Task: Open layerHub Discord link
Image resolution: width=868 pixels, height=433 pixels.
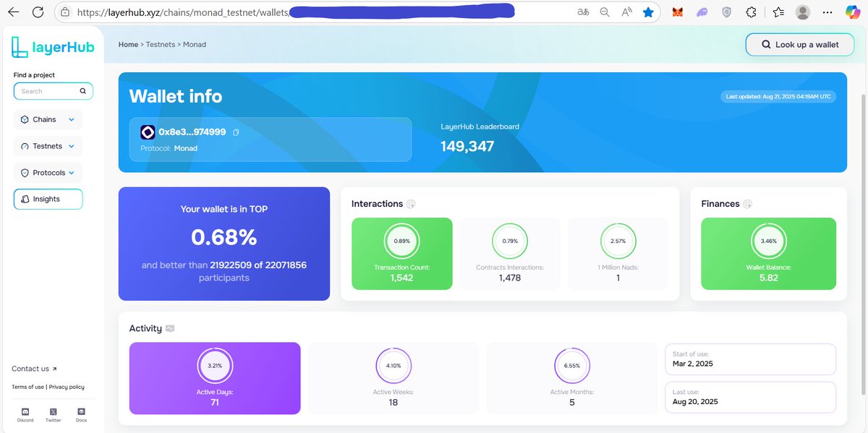Action: pyautogui.click(x=25, y=415)
